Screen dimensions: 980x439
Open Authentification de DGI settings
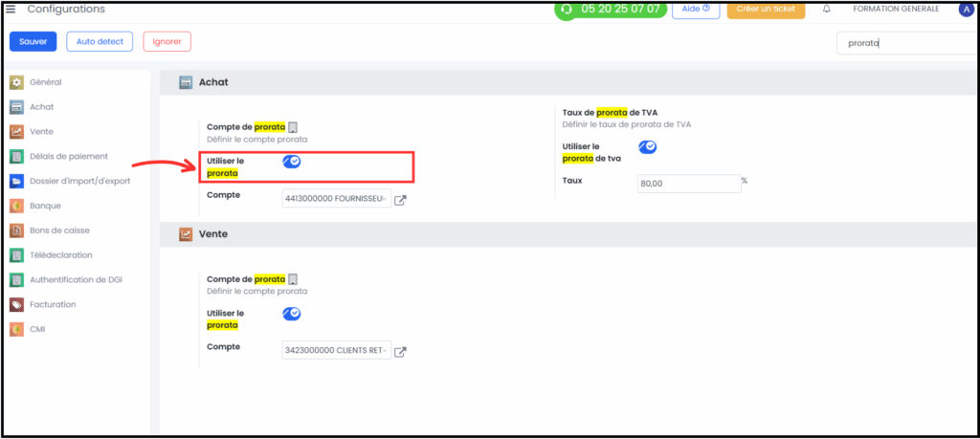[x=77, y=280]
